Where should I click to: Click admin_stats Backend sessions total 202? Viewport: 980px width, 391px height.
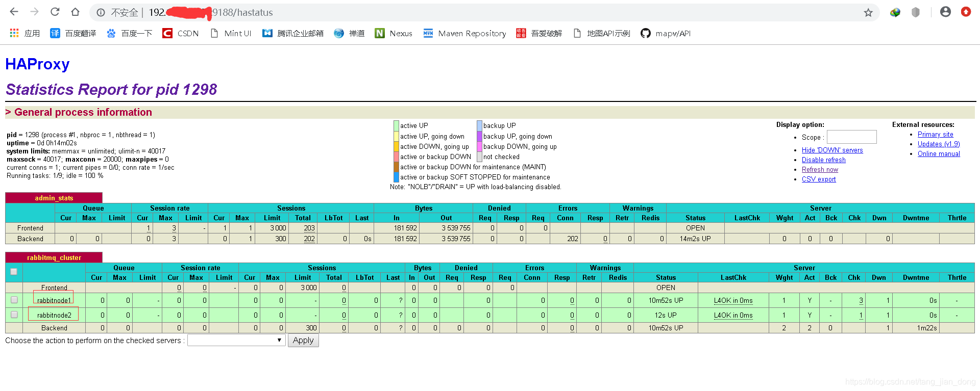(x=309, y=239)
